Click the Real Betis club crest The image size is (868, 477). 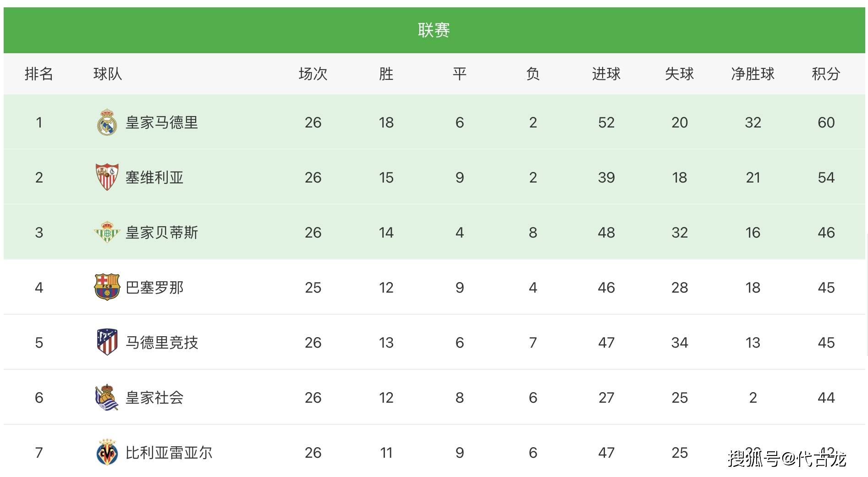[107, 232]
